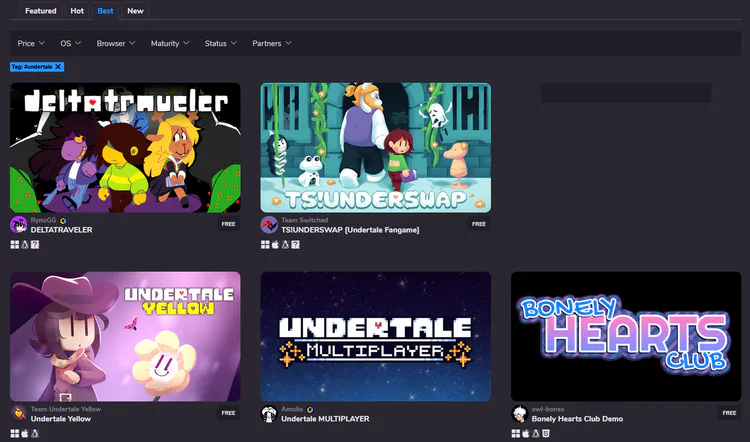Expand the Browser filter dropdown
This screenshot has height=442, width=750.
tap(116, 43)
